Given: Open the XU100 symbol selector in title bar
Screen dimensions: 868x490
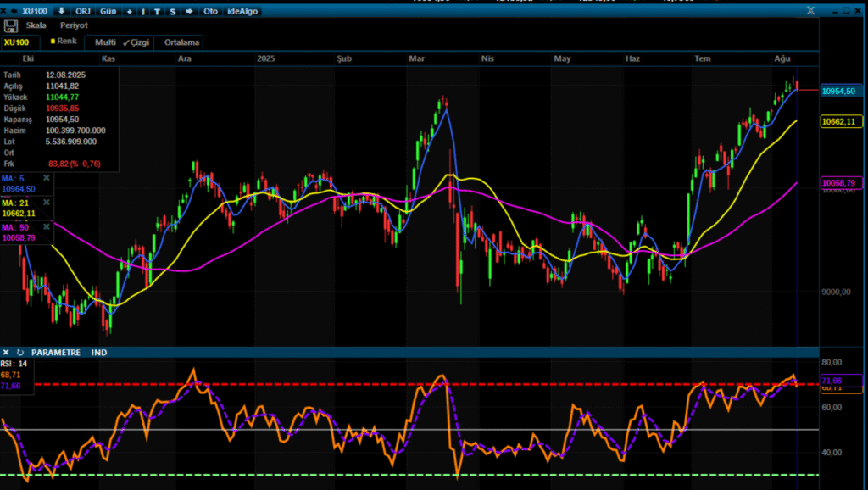Looking at the screenshot, I should click(34, 11).
